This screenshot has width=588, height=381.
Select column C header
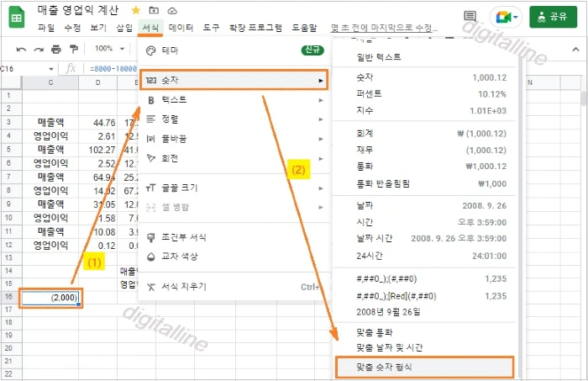coord(50,82)
